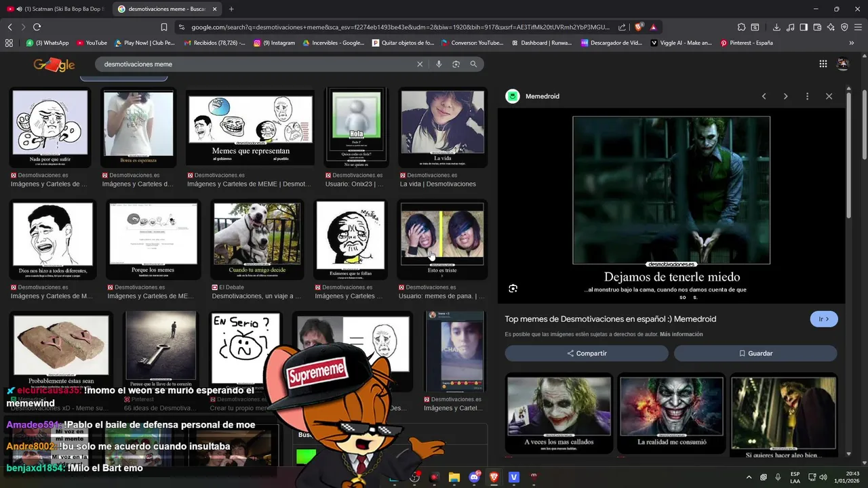Image resolution: width=868 pixels, height=488 pixels.
Task: Open the browser hamburger menu
Action: [x=858, y=27]
